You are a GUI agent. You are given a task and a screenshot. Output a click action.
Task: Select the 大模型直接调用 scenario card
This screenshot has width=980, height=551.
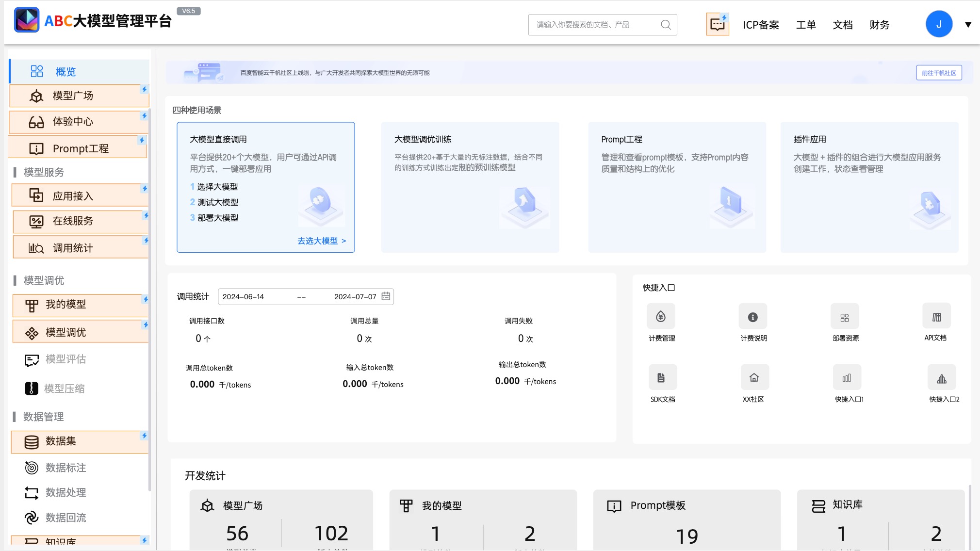point(266,187)
